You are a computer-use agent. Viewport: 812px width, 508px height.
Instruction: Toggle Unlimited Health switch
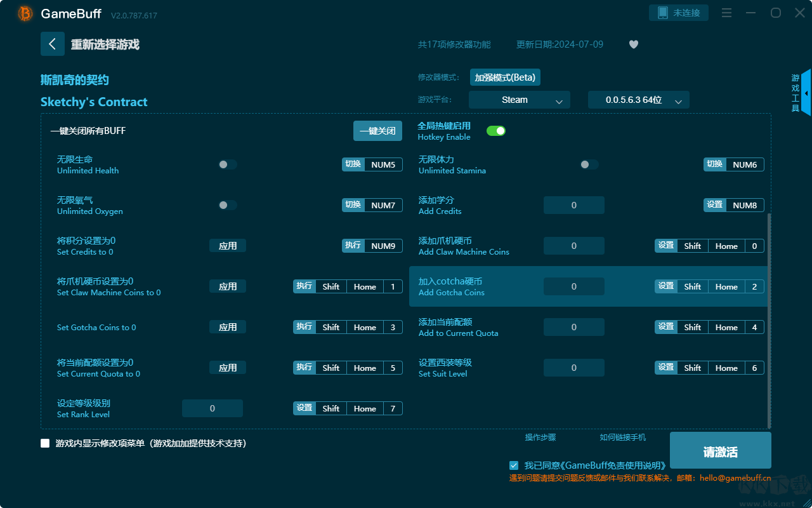[x=227, y=164]
